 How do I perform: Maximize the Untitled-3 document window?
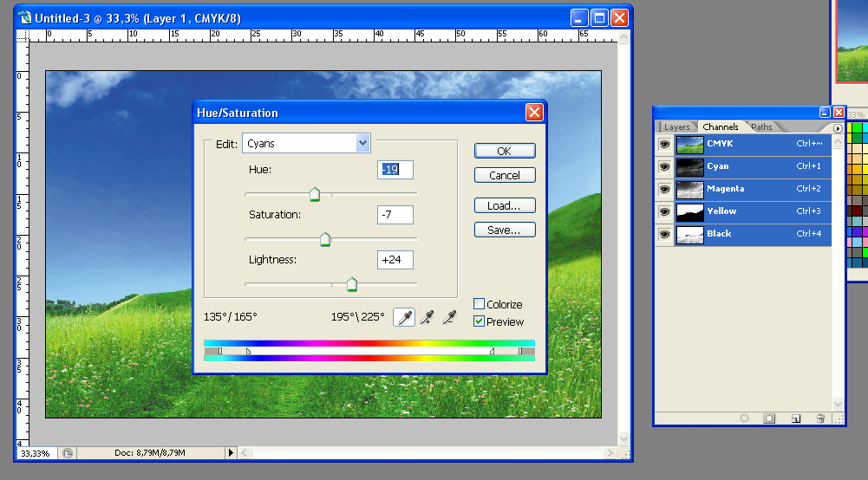(599, 18)
